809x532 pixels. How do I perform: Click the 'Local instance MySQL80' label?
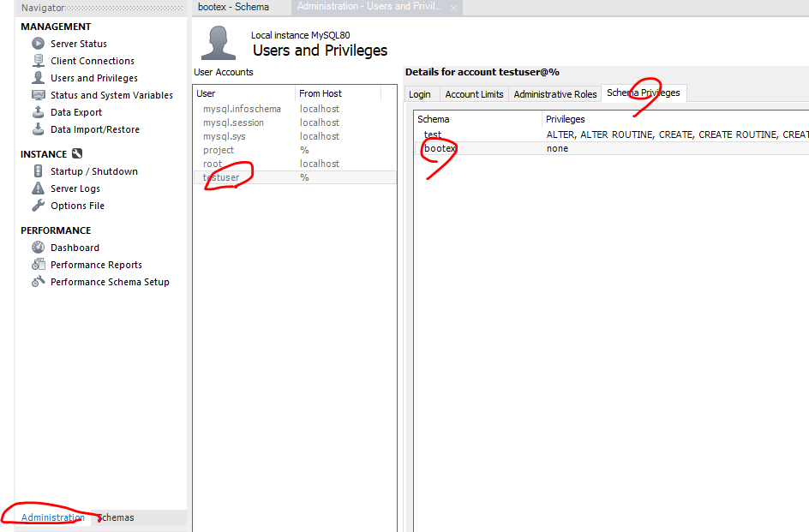click(300, 35)
